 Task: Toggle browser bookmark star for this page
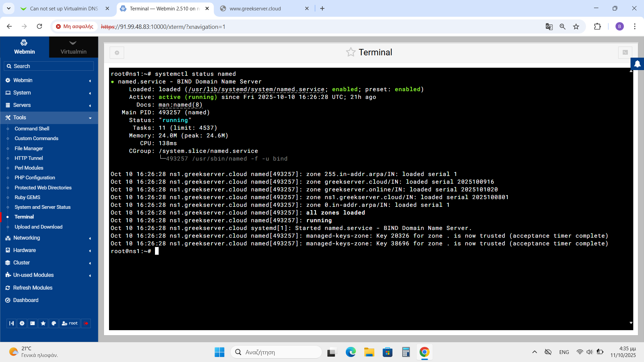coord(576,26)
